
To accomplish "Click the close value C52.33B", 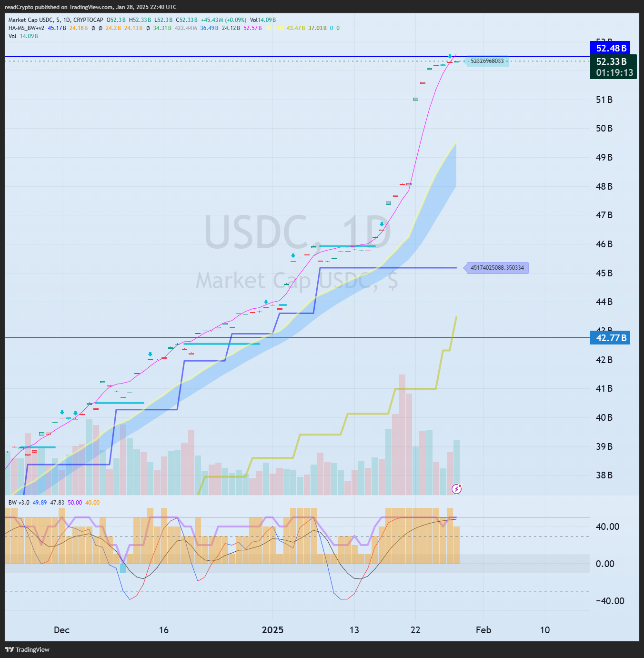I will click(x=187, y=20).
